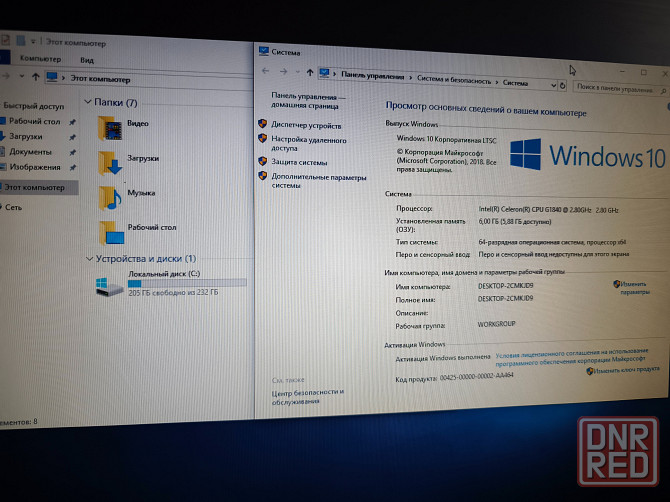
Task: Click the WORKGROUP value
Action: pos(497,324)
